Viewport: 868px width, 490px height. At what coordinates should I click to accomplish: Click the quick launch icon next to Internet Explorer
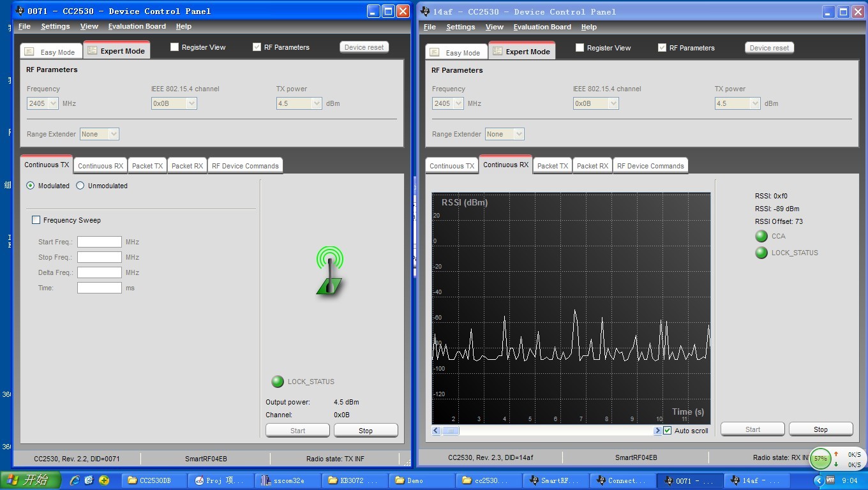[x=89, y=480]
